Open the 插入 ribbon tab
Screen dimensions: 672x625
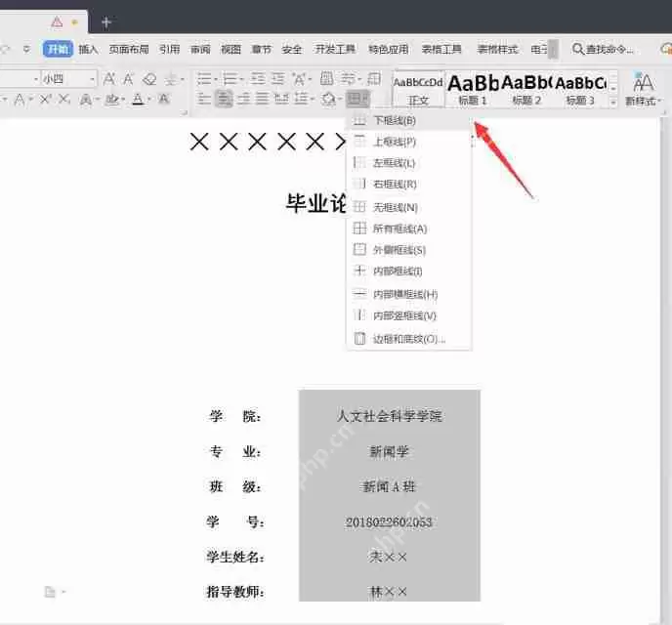click(88, 49)
